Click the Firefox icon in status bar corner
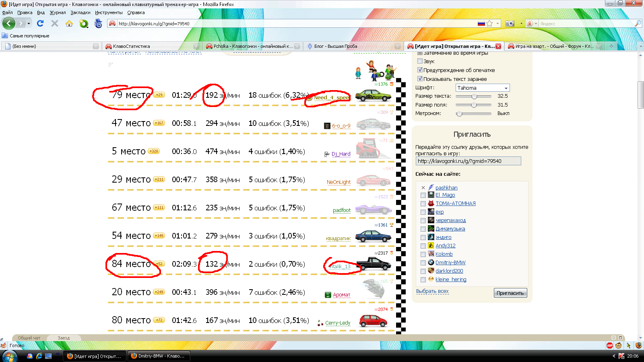Viewport: 644px width, 362px height. pyautogui.click(x=638, y=346)
